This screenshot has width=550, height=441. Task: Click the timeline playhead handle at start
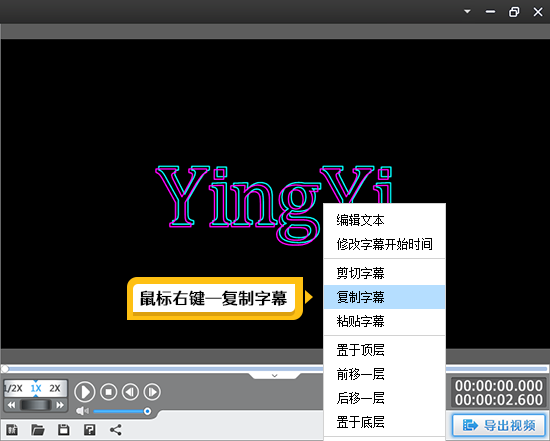pos(5,369)
